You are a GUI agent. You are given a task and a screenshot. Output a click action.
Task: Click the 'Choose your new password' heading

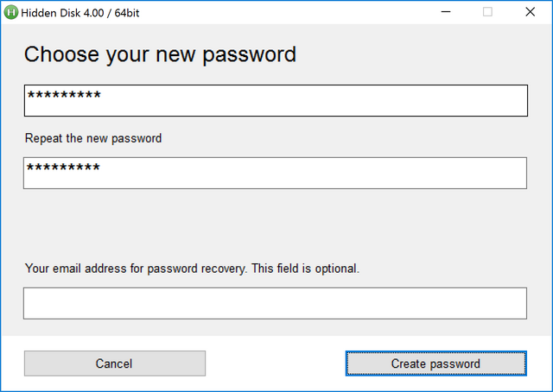[160, 55]
